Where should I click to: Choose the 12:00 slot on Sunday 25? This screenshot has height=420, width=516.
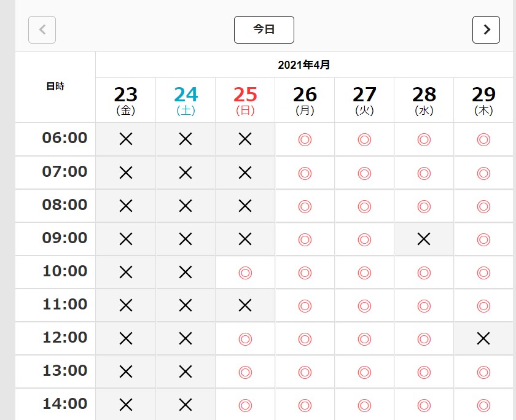245,338
